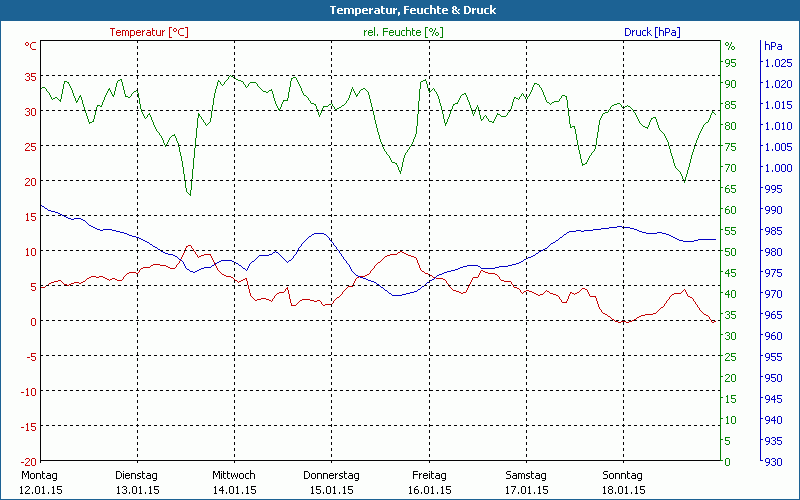Select the green rel. Feuchte [%] legend label
Viewport: 800px width, 500px height.
pyautogui.click(x=402, y=32)
